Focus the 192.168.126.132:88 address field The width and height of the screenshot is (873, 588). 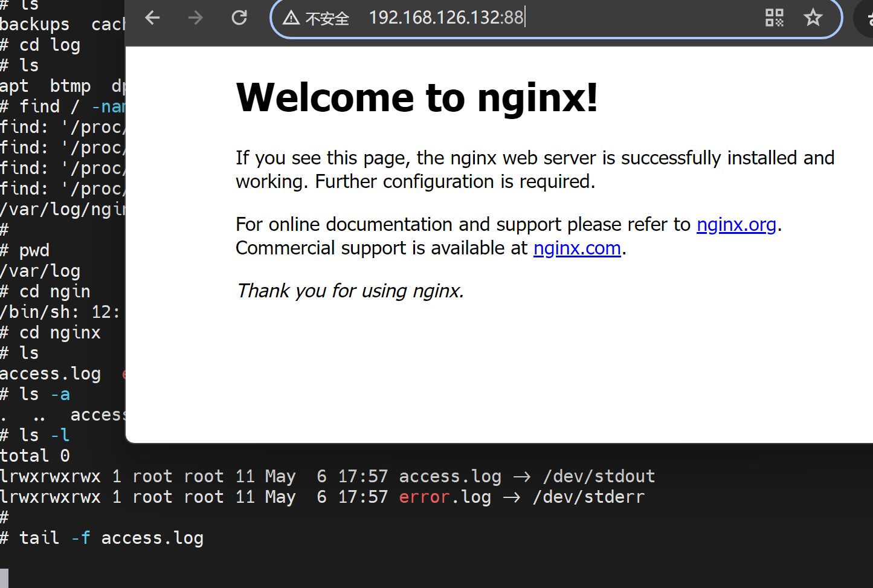click(x=544, y=18)
